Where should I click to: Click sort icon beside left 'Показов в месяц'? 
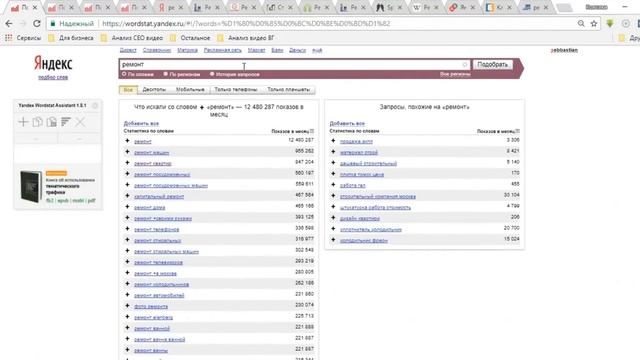click(312, 131)
